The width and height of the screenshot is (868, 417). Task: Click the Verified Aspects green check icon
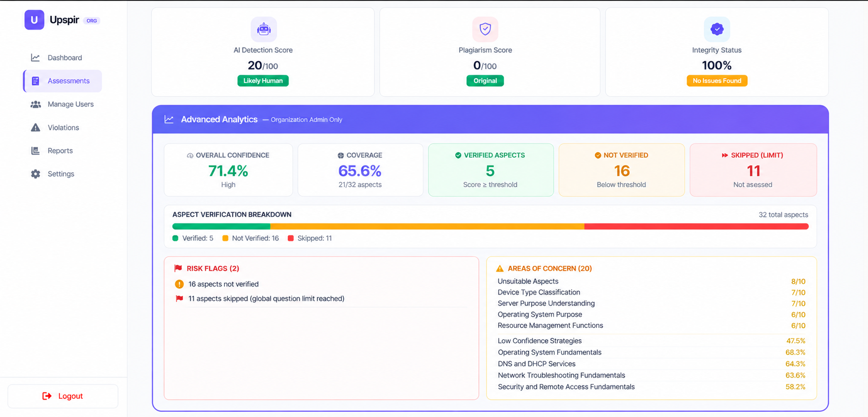click(458, 155)
